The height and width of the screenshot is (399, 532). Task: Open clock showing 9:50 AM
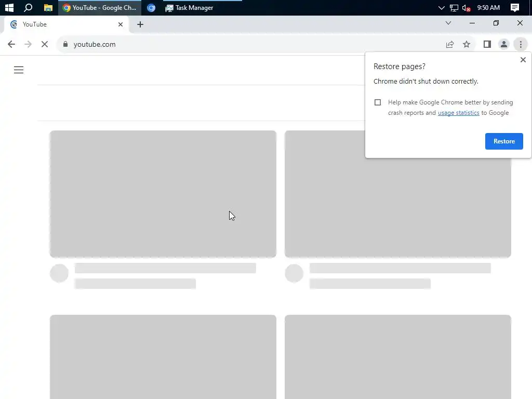488,7
